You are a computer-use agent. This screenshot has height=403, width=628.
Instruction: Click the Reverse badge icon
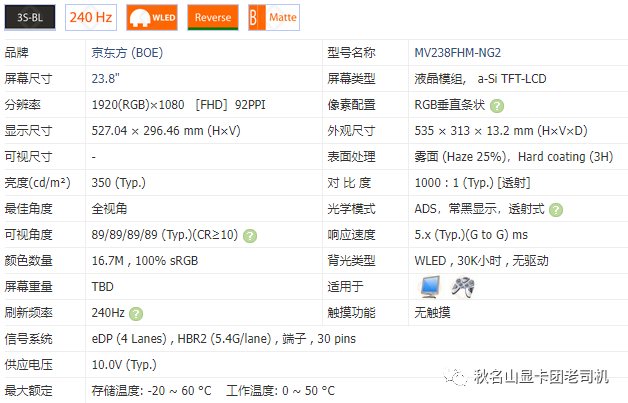pos(213,17)
